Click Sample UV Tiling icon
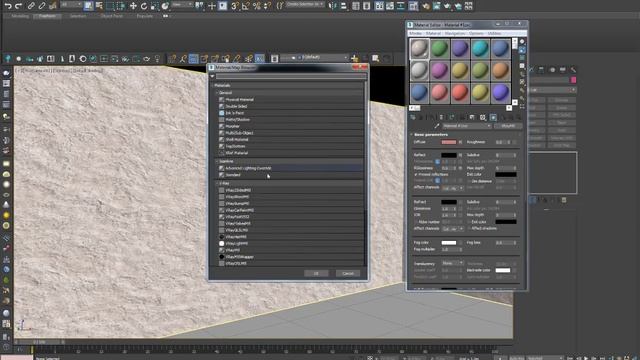This screenshot has height=360, width=640. 522,66
